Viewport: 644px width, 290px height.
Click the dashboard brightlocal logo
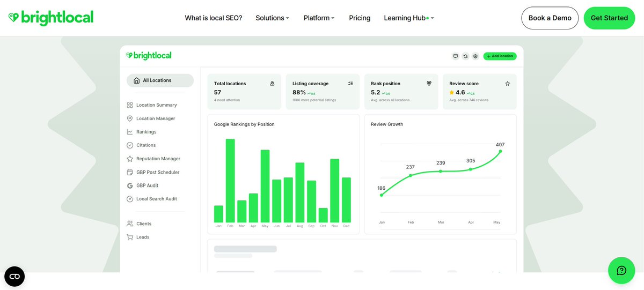coord(149,55)
